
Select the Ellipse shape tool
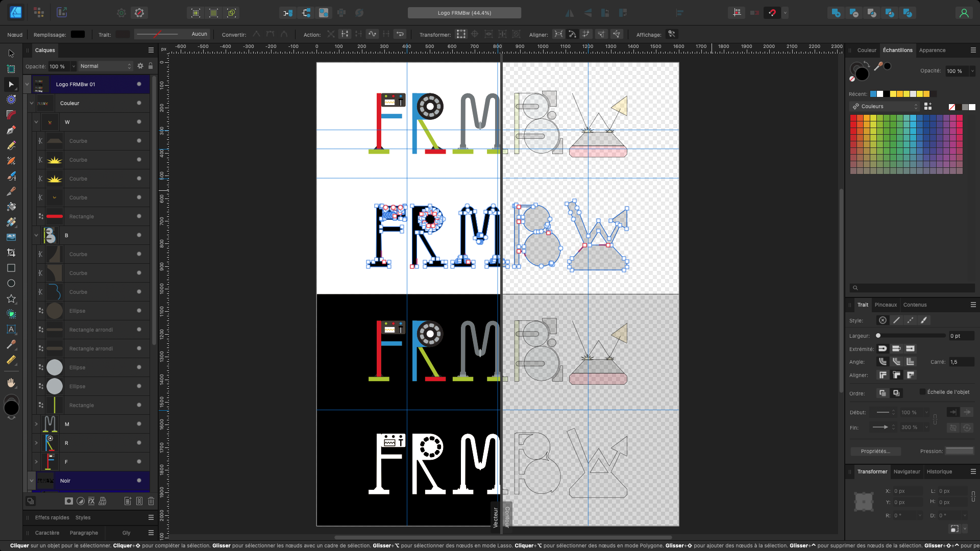(x=11, y=283)
